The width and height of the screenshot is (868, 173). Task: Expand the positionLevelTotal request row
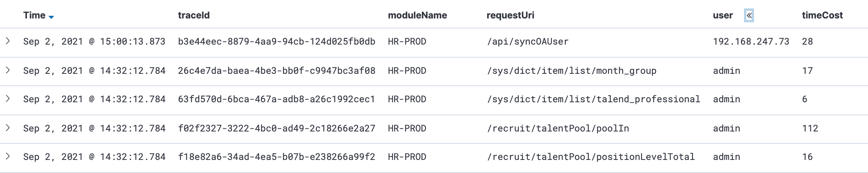point(8,156)
